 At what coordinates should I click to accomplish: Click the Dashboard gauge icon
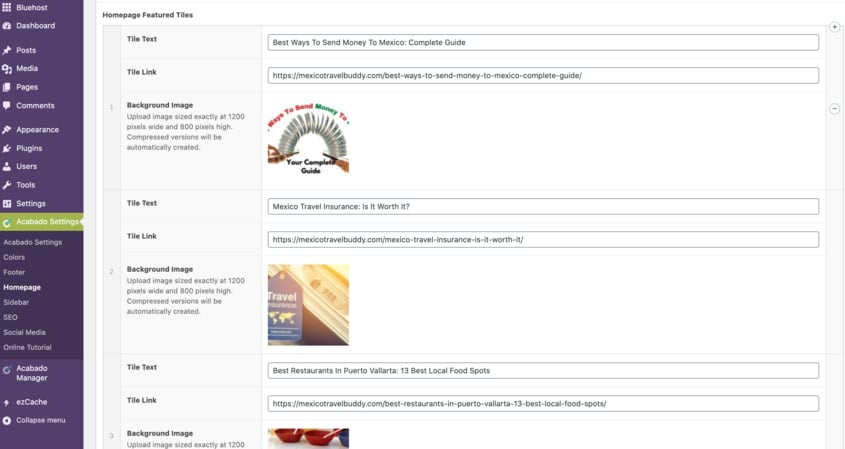(6, 26)
